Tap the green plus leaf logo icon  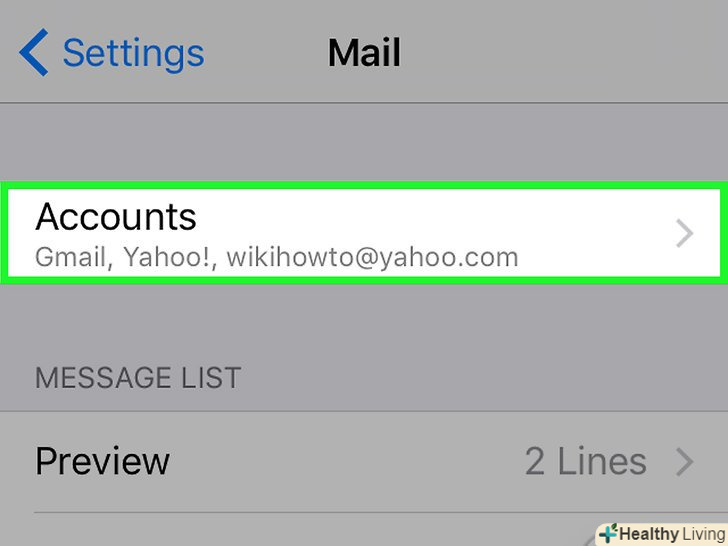click(608, 533)
